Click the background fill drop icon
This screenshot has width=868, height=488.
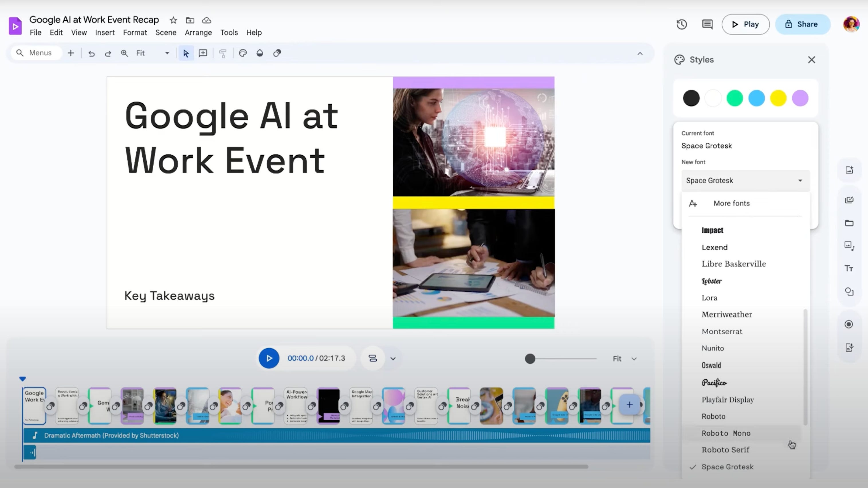point(260,53)
